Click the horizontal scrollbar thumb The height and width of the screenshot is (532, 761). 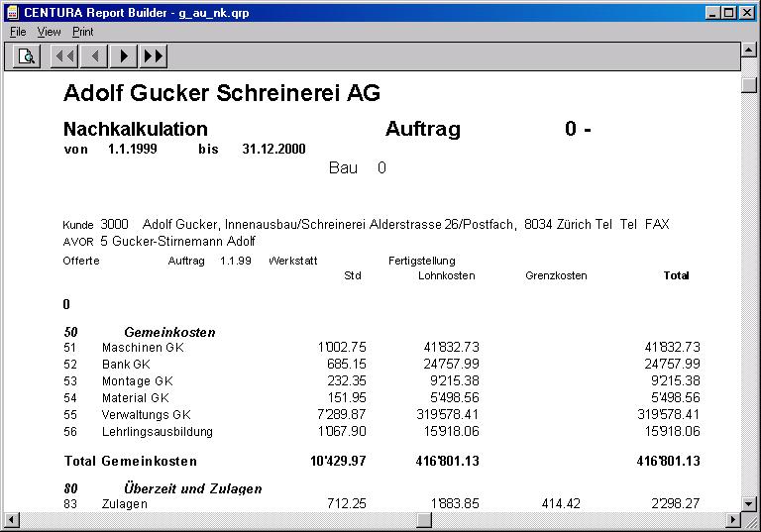pyautogui.click(x=424, y=520)
